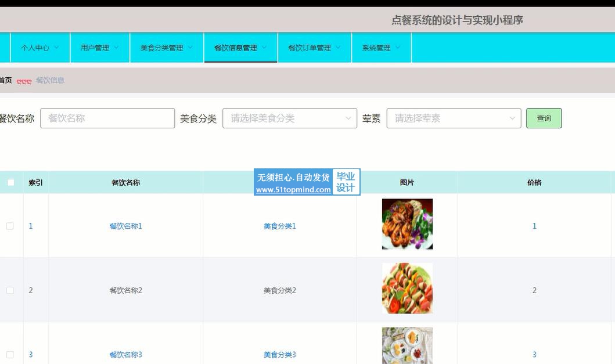Open the food image for 餐饮名称2
The width and height of the screenshot is (615, 364).
pos(407,289)
